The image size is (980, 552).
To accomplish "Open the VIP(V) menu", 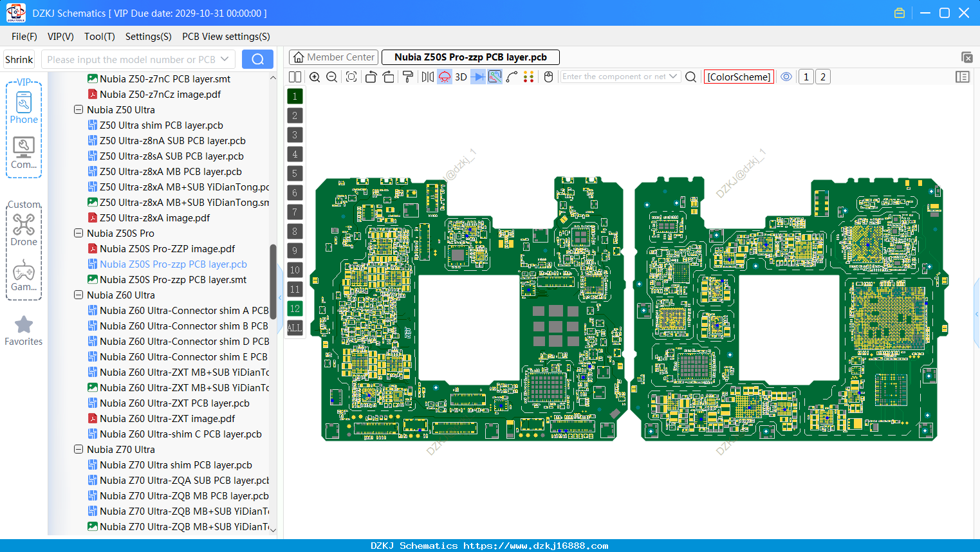I will (60, 37).
